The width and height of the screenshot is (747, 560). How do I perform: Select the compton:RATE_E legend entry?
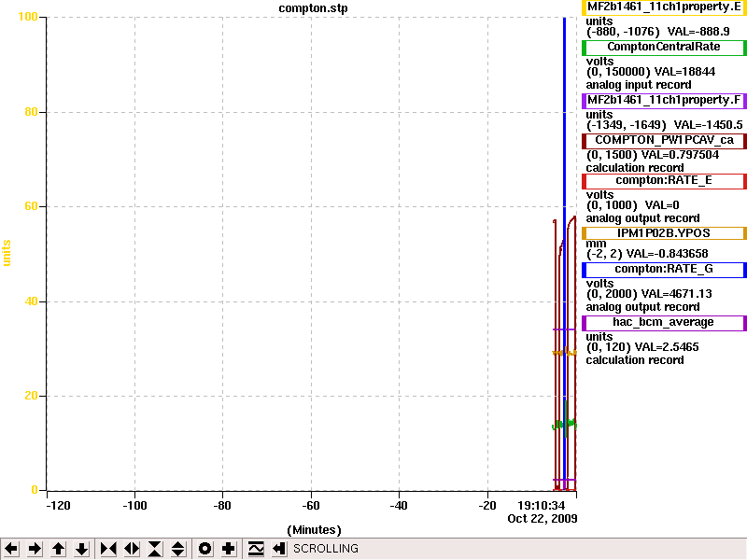[664, 180]
